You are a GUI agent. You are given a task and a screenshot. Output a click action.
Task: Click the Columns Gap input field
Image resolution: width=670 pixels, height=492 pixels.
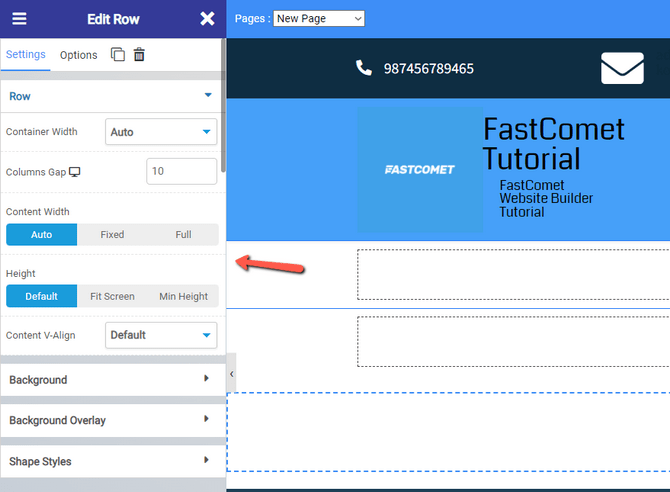coord(181,172)
